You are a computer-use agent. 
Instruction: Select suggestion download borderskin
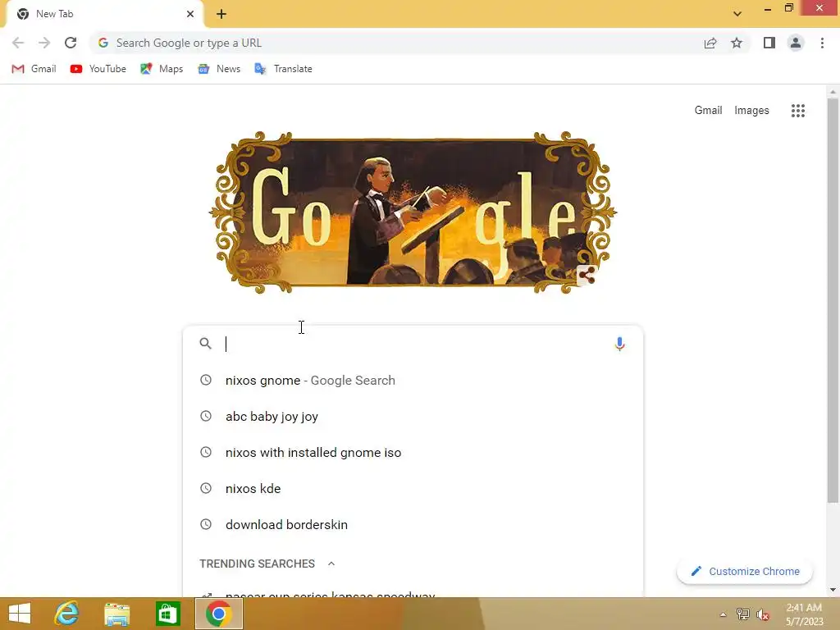413,524
